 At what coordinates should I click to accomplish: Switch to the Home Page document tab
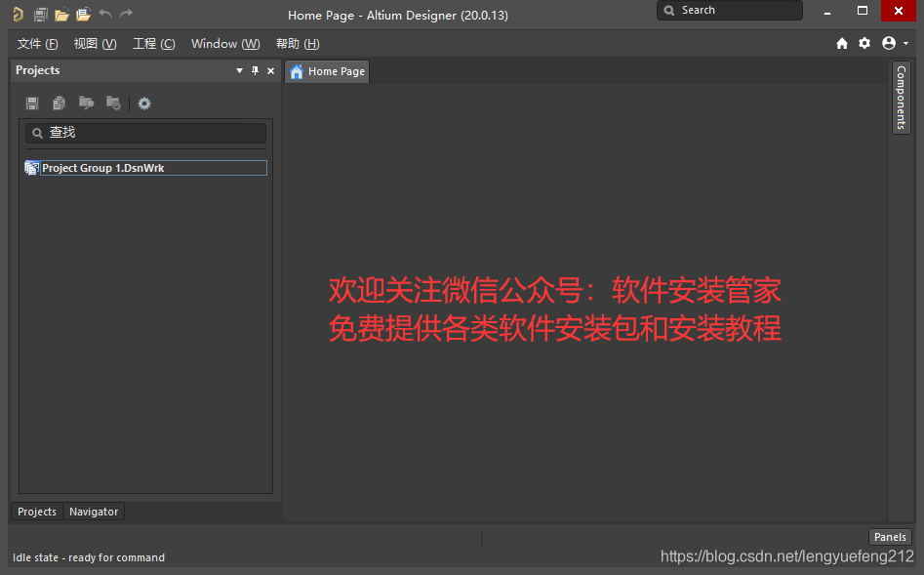[x=328, y=71]
